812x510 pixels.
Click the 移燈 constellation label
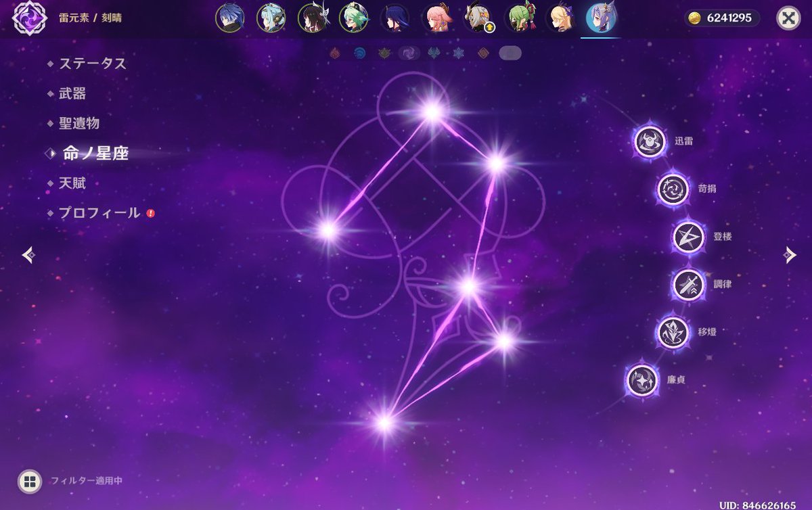point(707,333)
